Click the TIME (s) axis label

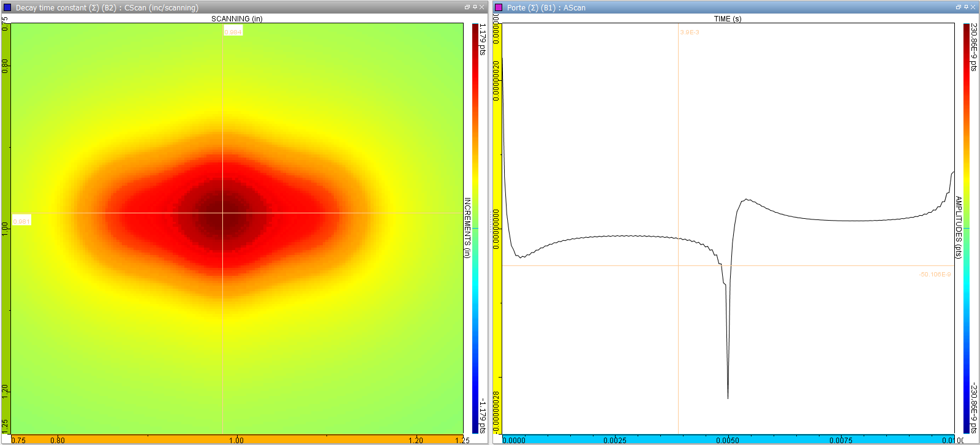coord(728,19)
